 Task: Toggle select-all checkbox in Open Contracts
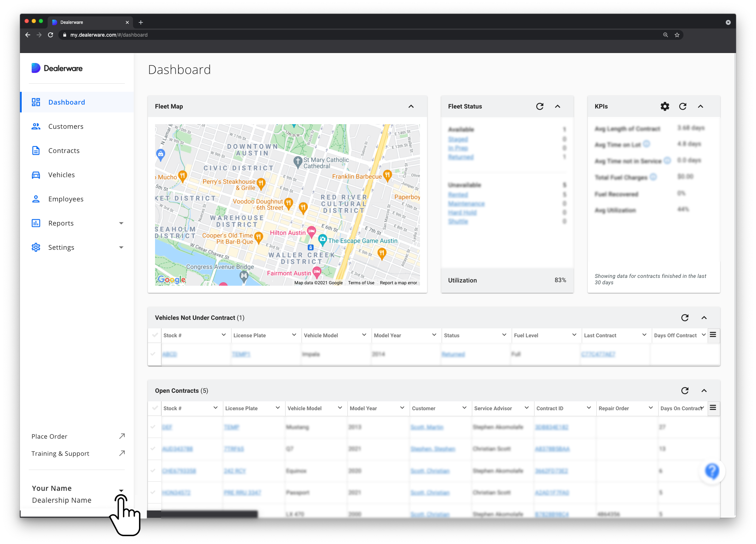[155, 408]
